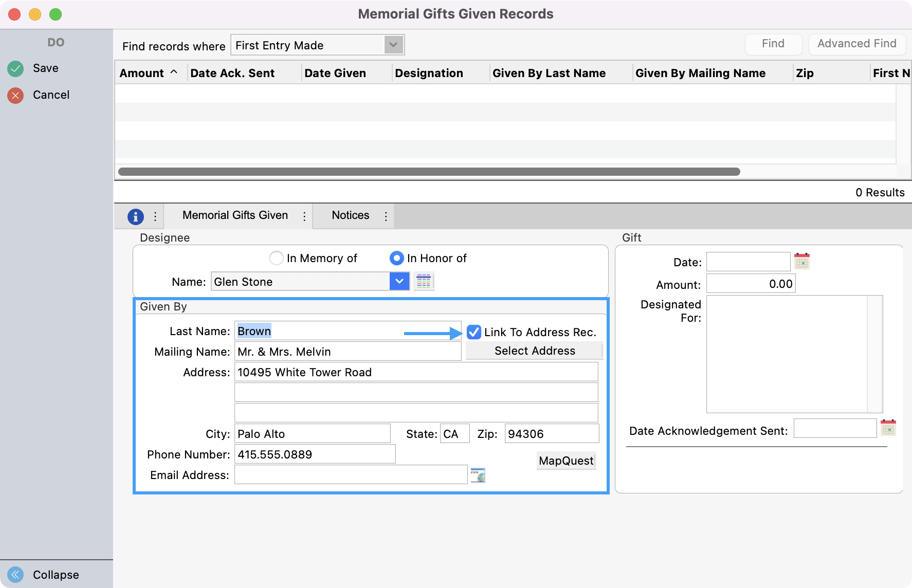The width and height of the screenshot is (912, 588).
Task: Click the lookup list icon beside Name
Action: 424,282
